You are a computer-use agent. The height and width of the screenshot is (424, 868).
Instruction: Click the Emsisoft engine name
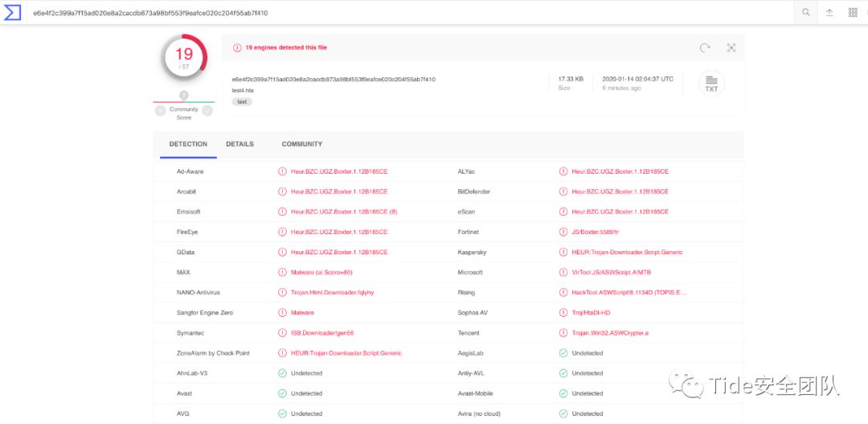coord(189,212)
